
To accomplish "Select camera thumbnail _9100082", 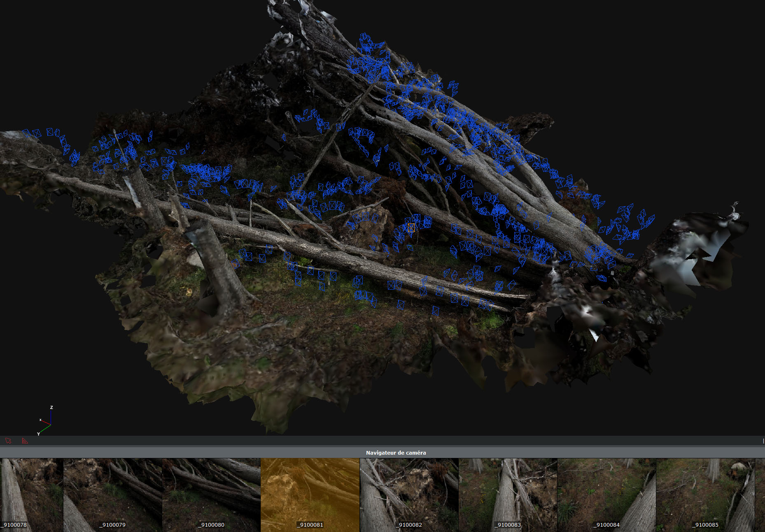I will 409,494.
